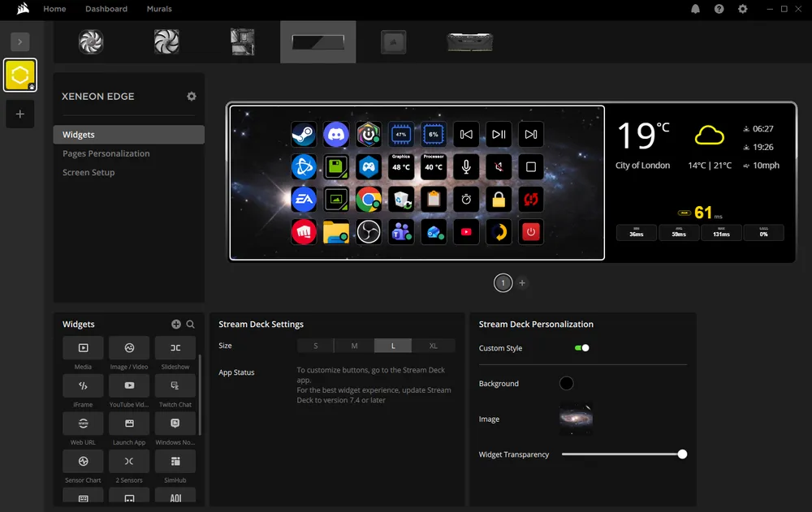812x512 pixels.
Task: Open the Home menu
Action: click(54, 9)
